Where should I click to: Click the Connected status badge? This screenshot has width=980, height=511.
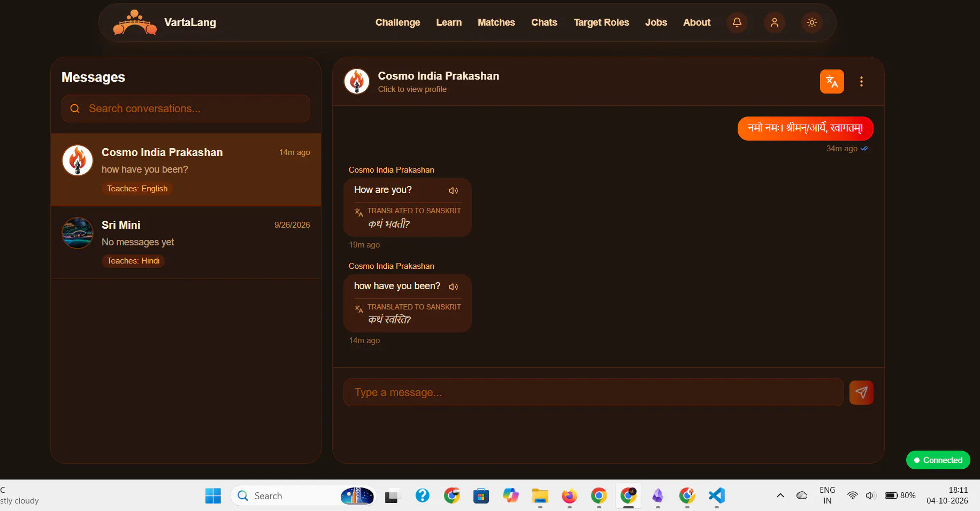[938, 460]
